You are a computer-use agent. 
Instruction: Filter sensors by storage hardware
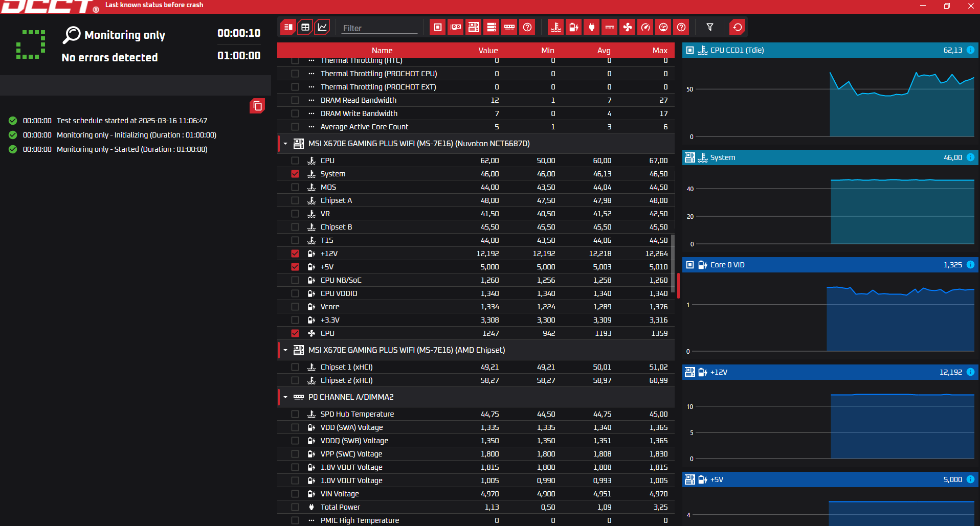pyautogui.click(x=492, y=27)
